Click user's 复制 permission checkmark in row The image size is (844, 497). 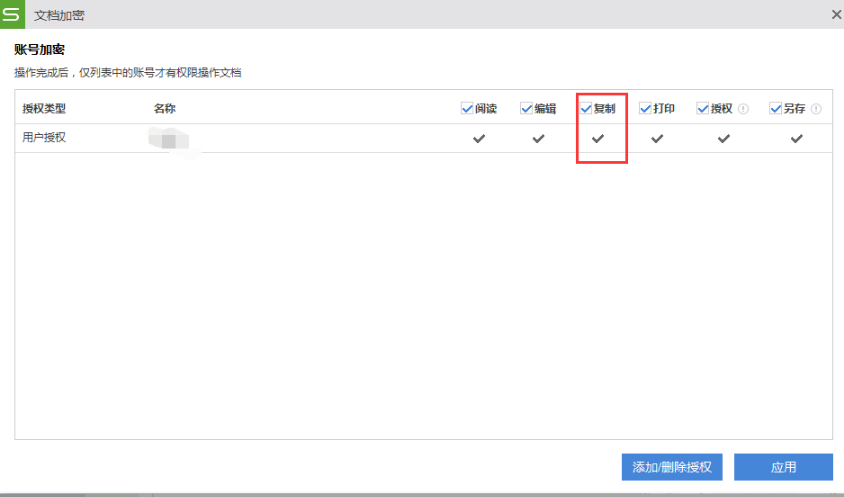click(x=598, y=139)
